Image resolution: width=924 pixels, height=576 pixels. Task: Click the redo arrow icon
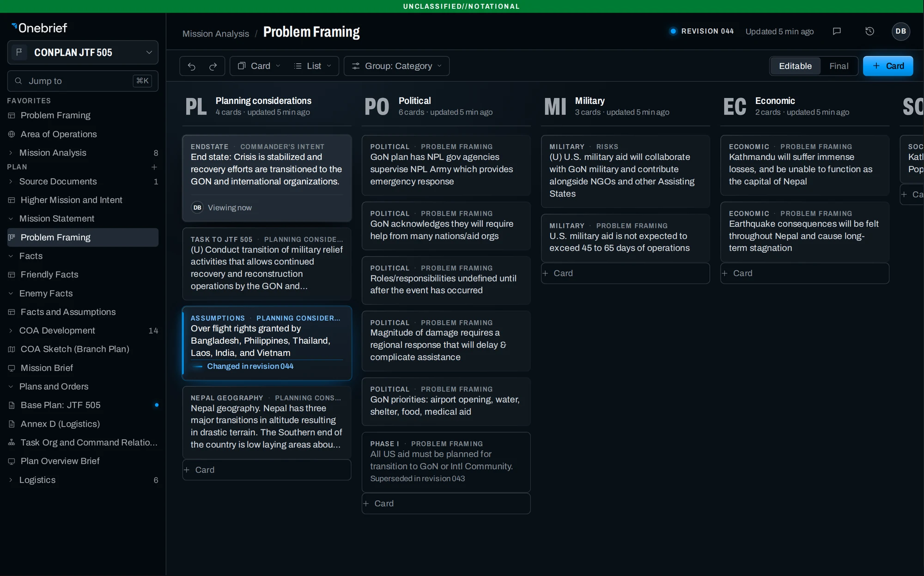click(x=213, y=66)
